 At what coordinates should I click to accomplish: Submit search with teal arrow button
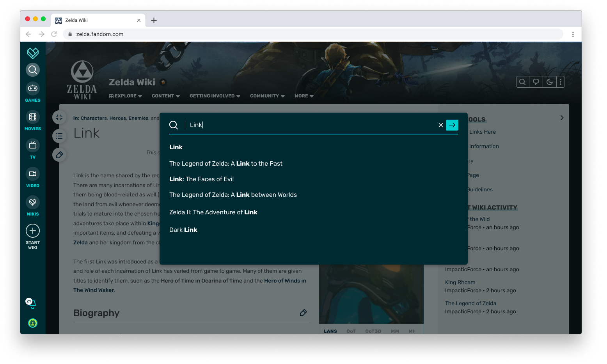pyautogui.click(x=452, y=125)
